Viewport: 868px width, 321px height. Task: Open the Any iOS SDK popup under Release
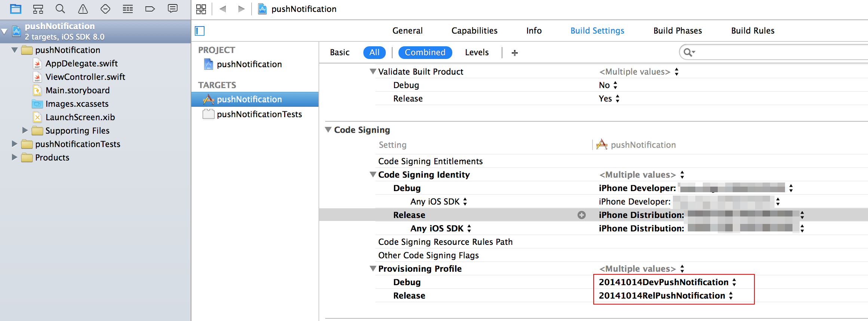pyautogui.click(x=441, y=228)
